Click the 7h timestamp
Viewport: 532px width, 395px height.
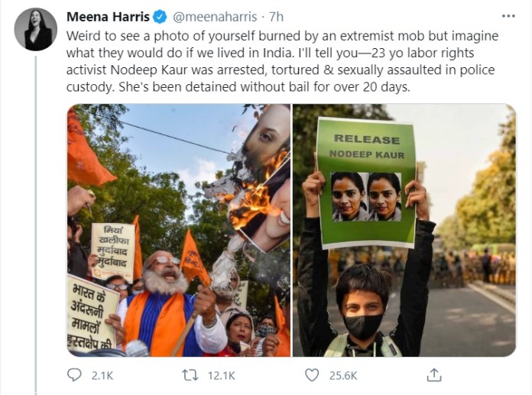tap(276, 17)
